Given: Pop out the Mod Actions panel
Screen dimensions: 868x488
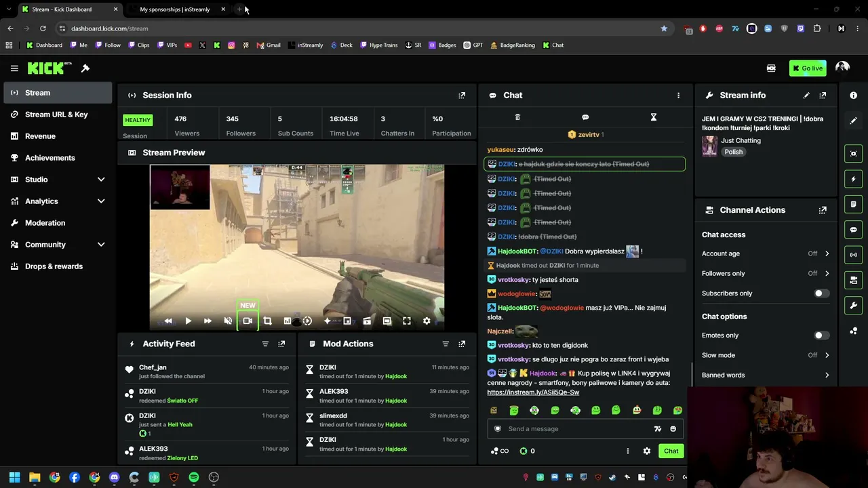Looking at the screenshot, I should point(462,344).
